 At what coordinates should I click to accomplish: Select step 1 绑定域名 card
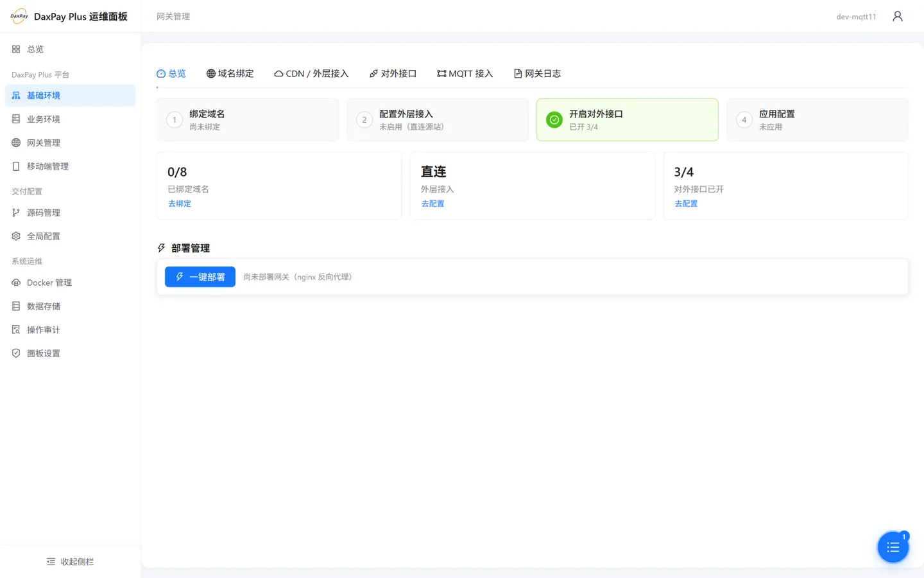coord(248,119)
